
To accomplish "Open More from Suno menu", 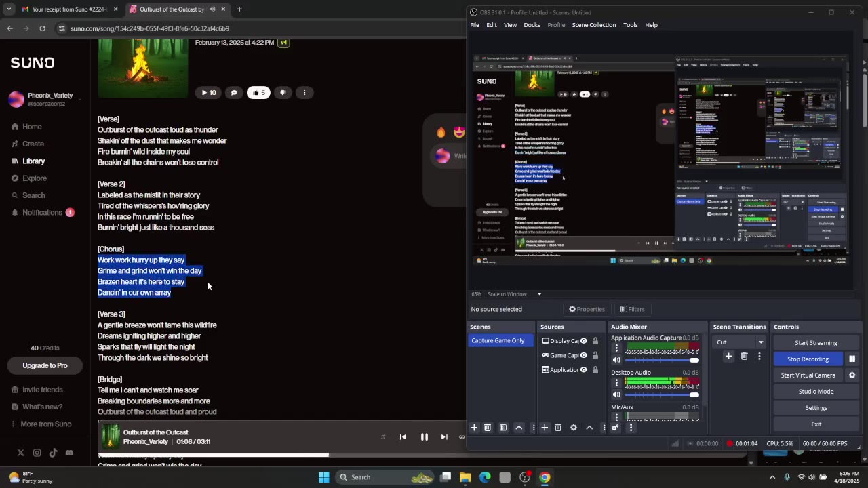I will coord(41,424).
